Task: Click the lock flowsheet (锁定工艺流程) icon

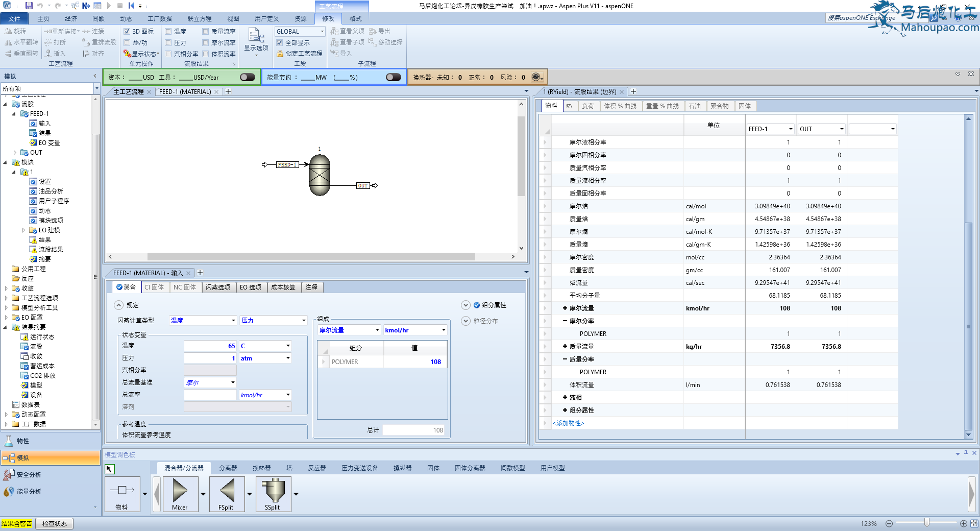Action: click(x=280, y=54)
